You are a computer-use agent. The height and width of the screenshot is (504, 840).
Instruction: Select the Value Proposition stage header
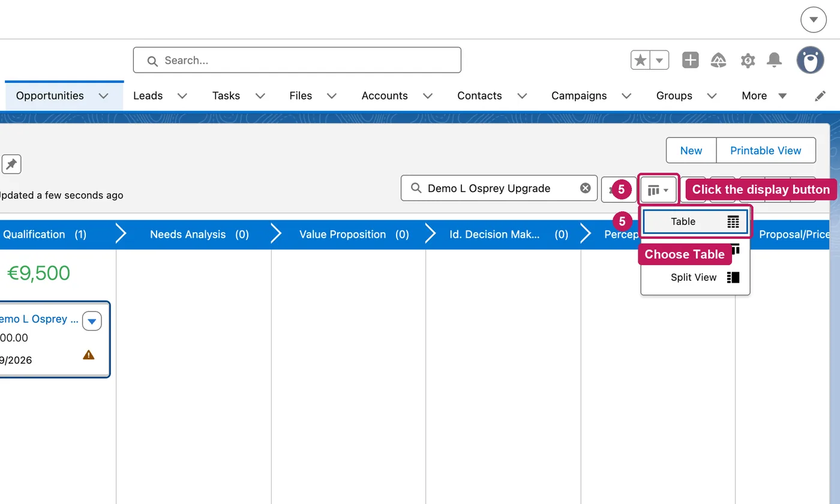[354, 235]
